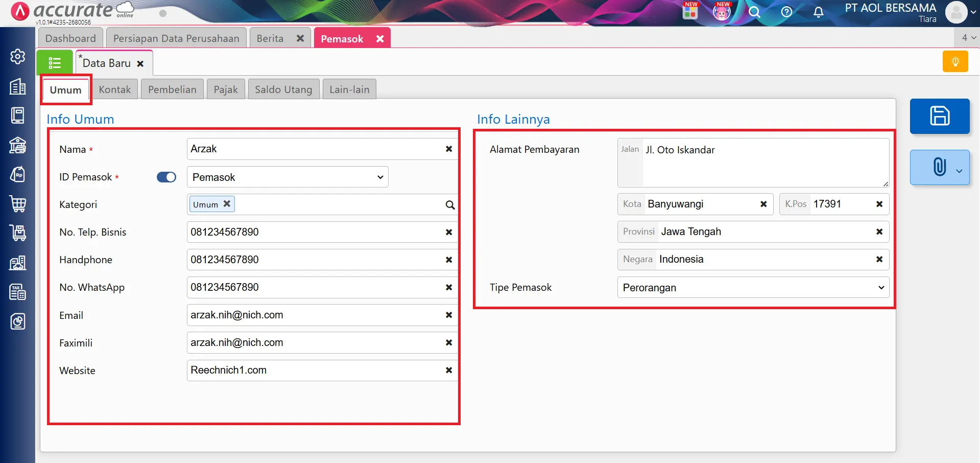
Task: Open the tax module icon
Action: click(18, 292)
